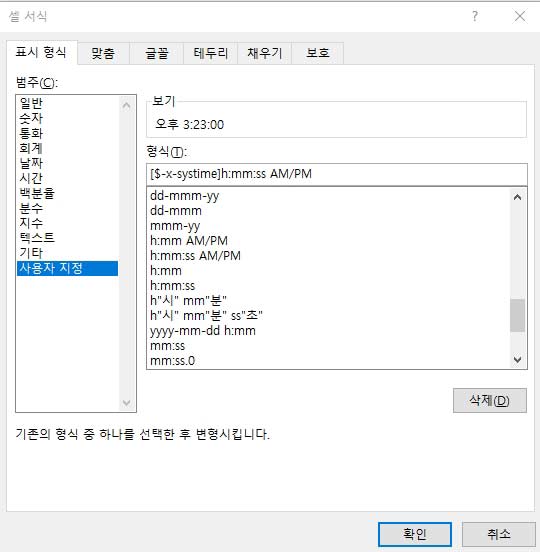Switch to the 테두리 tab

coord(211,53)
